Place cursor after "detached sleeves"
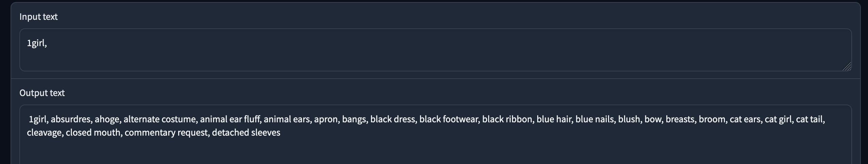The image size is (868, 164). [281, 133]
